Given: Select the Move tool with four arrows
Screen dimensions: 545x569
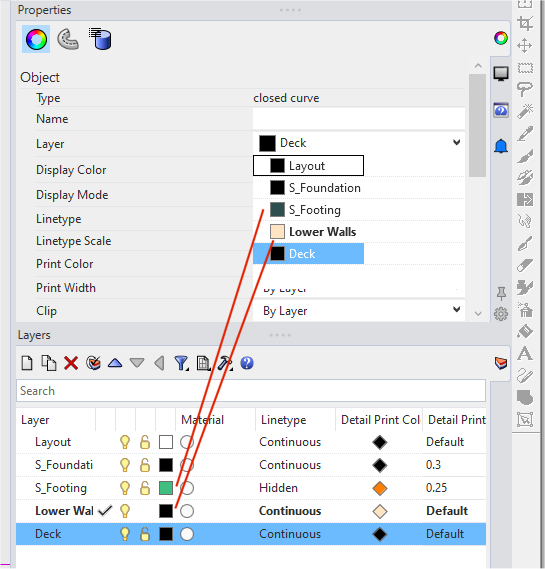Looking at the screenshot, I should click(525, 46).
